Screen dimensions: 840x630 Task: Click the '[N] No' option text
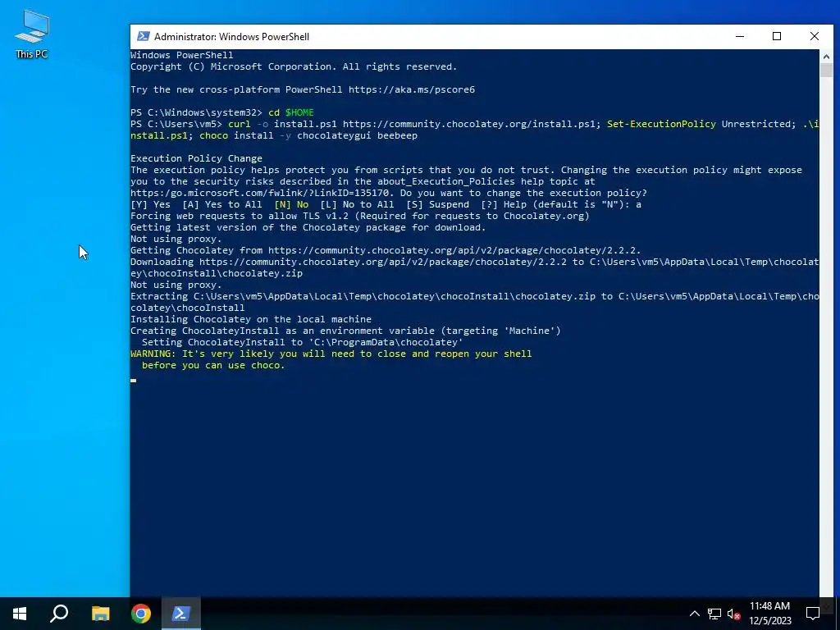(x=291, y=204)
